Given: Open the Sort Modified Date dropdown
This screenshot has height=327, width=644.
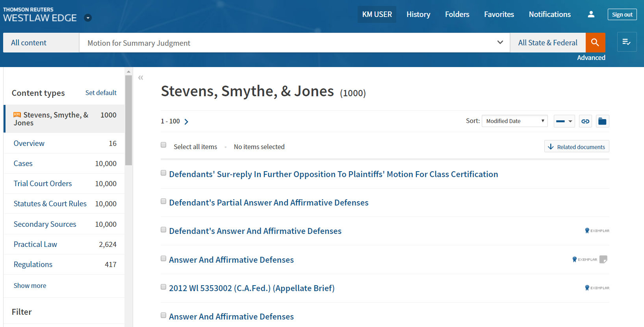Looking at the screenshot, I should coord(515,121).
